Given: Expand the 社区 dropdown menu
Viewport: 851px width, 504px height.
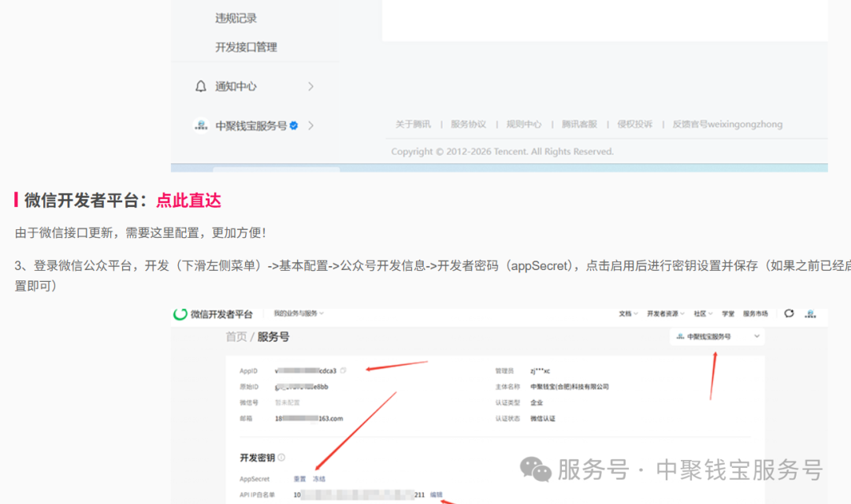Looking at the screenshot, I should pyautogui.click(x=701, y=313).
